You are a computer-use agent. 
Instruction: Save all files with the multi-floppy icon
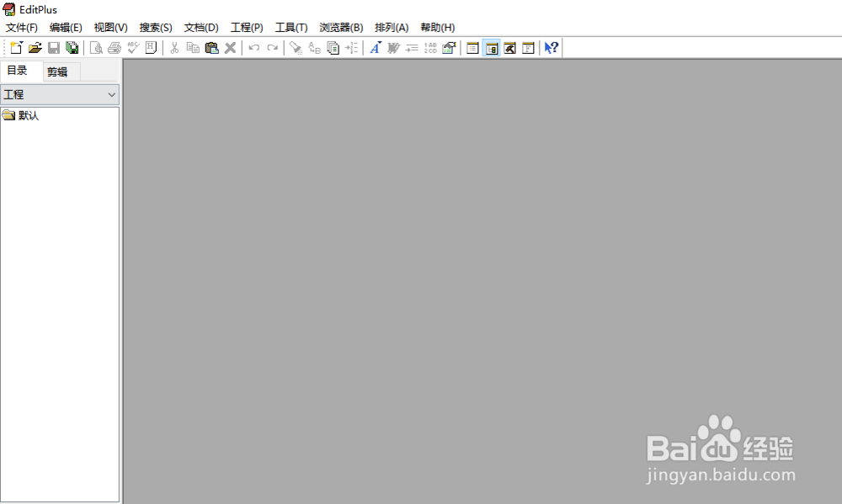pos(72,48)
